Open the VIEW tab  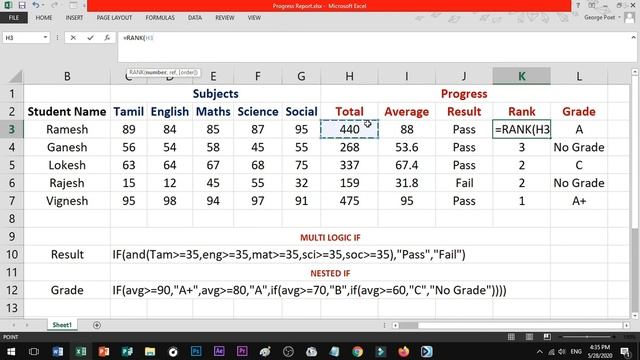[x=254, y=18]
